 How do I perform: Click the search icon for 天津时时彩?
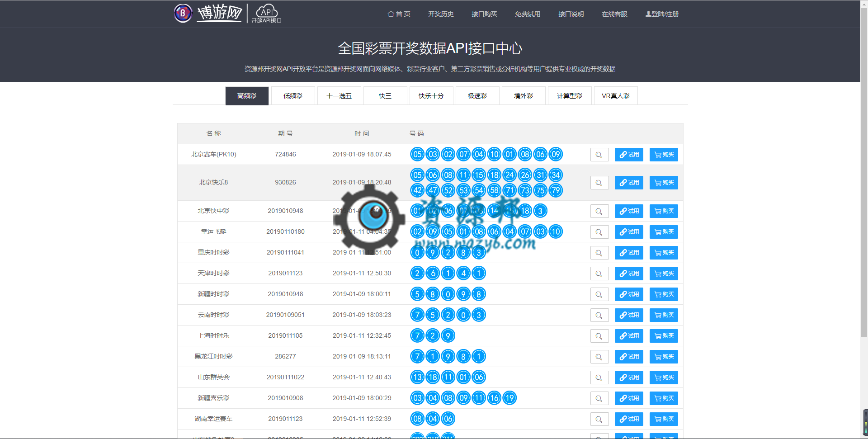[599, 274]
